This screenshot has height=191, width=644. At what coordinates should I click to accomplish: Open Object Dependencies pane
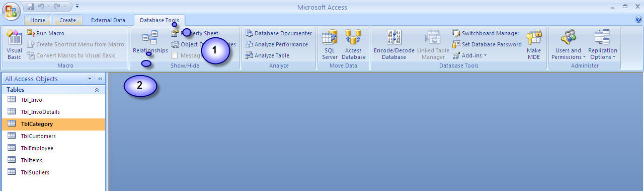203,44
